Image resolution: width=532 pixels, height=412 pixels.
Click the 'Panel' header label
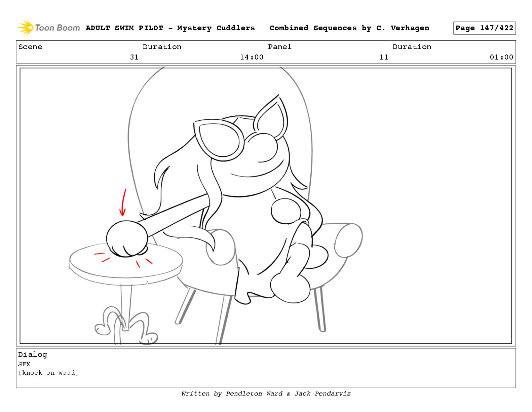(280, 47)
